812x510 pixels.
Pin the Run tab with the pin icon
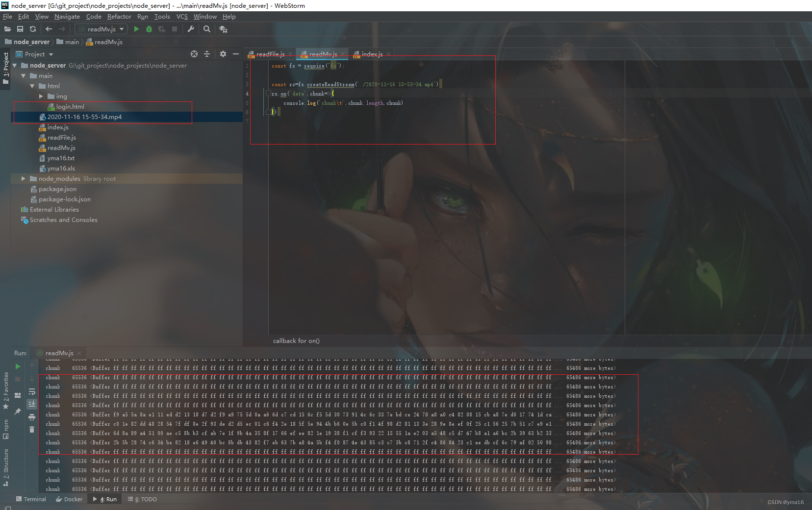pyautogui.click(x=18, y=412)
